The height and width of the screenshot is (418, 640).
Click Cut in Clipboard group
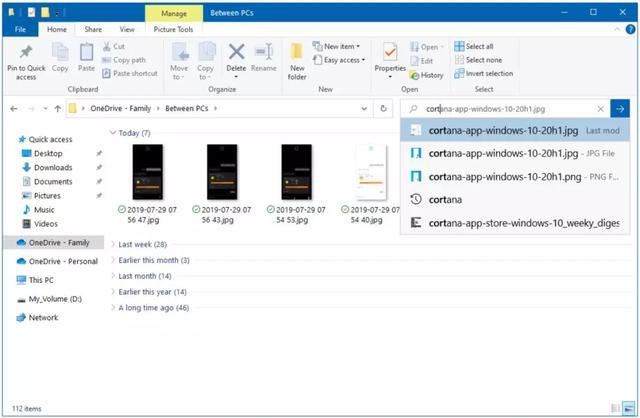click(x=114, y=47)
